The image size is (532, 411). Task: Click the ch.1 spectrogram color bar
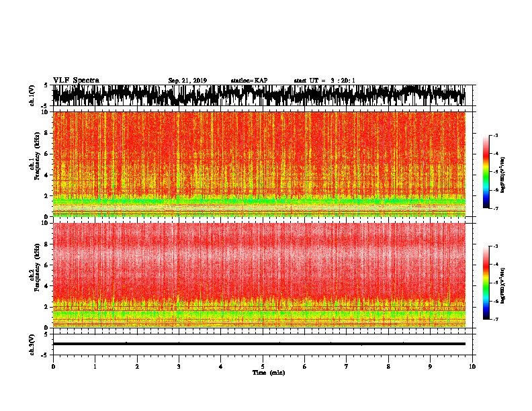coord(486,172)
